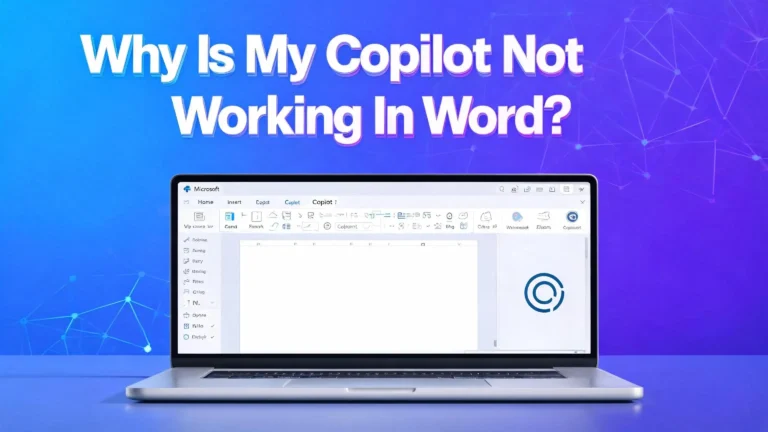This screenshot has height=432, width=768.
Task: Select the bold black Copilot ribbon tab
Action: (322, 202)
